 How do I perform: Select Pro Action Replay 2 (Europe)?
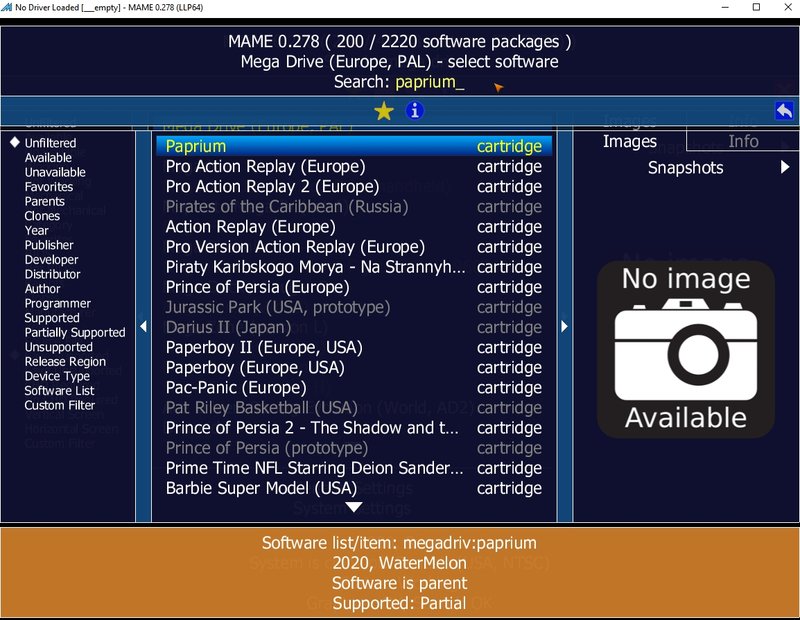pos(354,186)
